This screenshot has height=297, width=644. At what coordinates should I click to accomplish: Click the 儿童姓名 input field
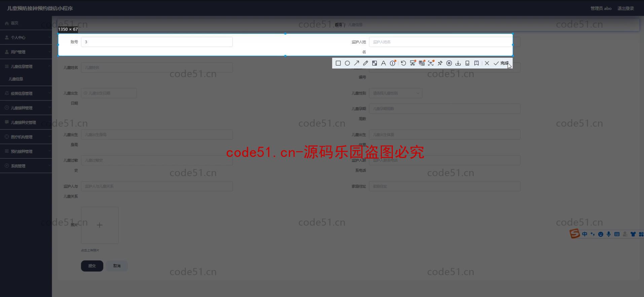(x=157, y=68)
